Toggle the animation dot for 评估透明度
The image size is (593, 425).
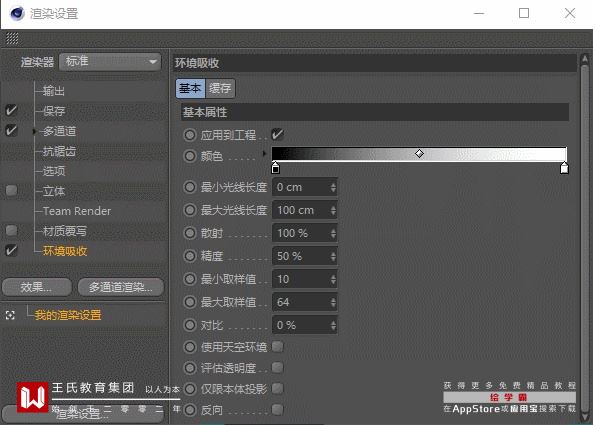coord(190,368)
